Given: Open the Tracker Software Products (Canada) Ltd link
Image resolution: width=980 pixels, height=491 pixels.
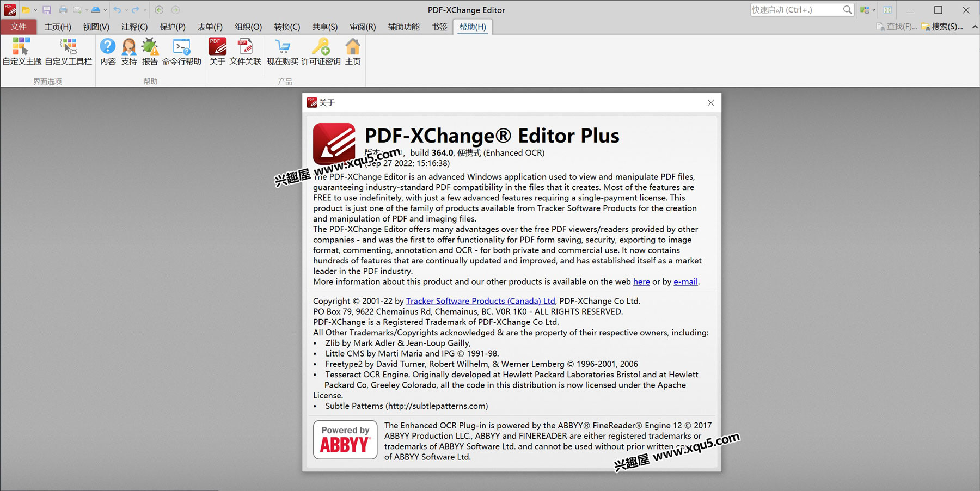Looking at the screenshot, I should (x=480, y=301).
